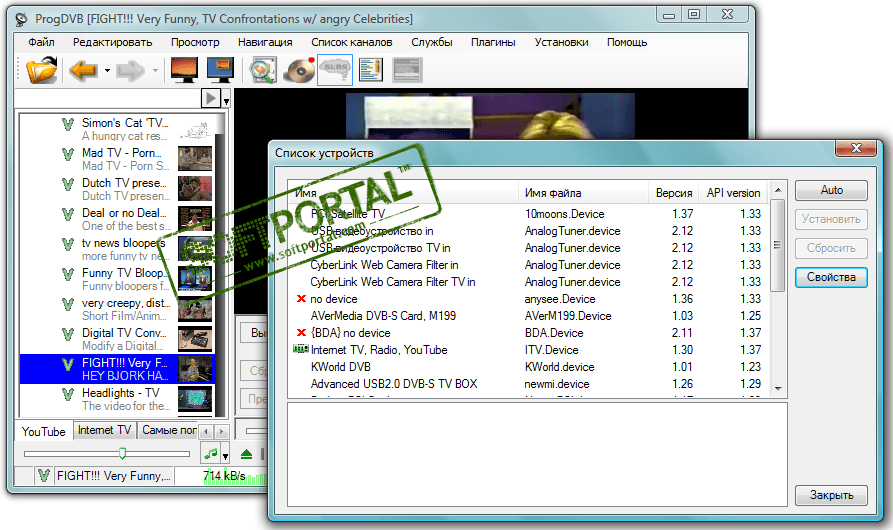Viewport: 893px width, 530px height.
Task: Select Advanced USB2.0 DVB-S TV BOX device
Action: tap(529, 384)
